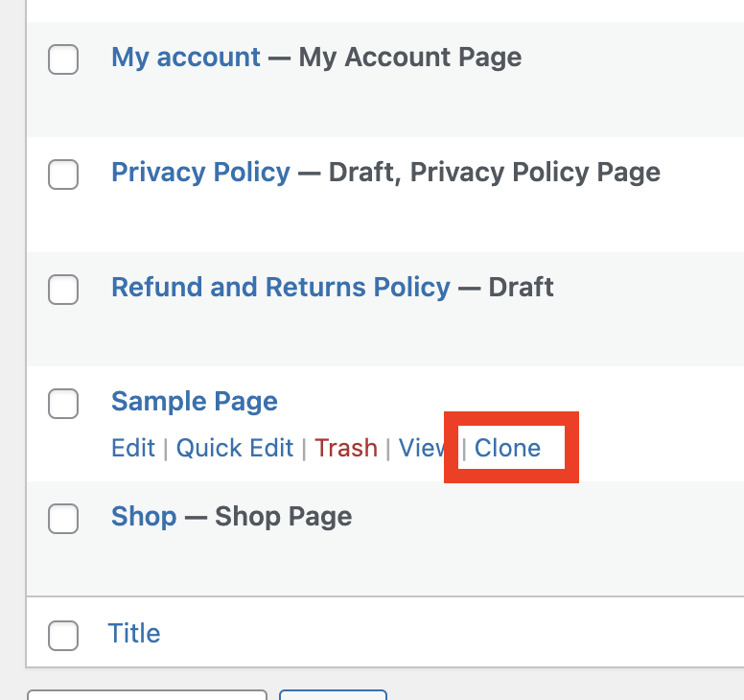Mark the Sample Page checkbox
744x700 pixels.
coord(63,405)
